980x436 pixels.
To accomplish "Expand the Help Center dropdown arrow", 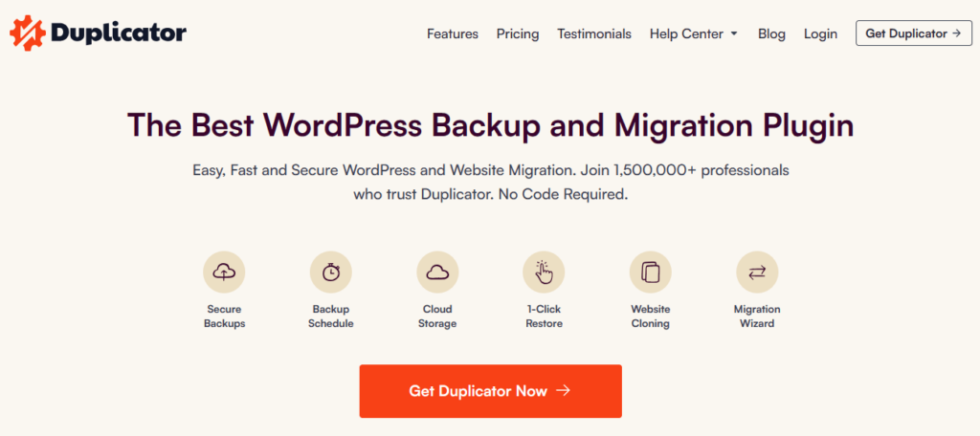I will click(x=734, y=34).
